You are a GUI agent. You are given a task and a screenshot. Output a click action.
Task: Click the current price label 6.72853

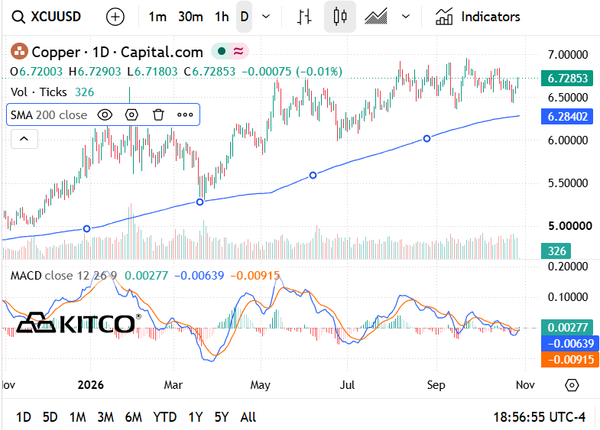tap(567, 78)
